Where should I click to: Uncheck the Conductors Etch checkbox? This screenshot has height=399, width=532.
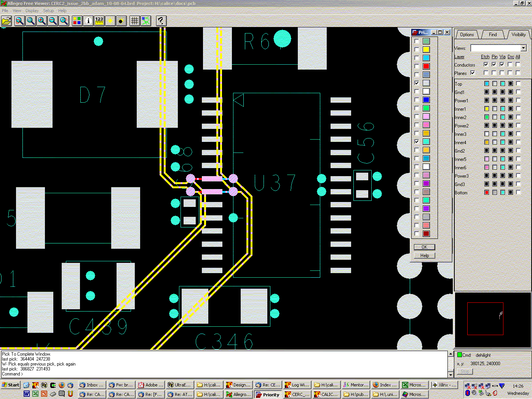[486, 65]
